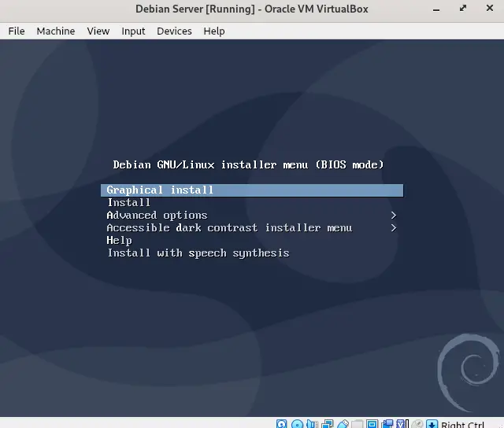The width and height of the screenshot is (504, 428).
Task: Close the Debian Server VM window
Action: (490, 8)
